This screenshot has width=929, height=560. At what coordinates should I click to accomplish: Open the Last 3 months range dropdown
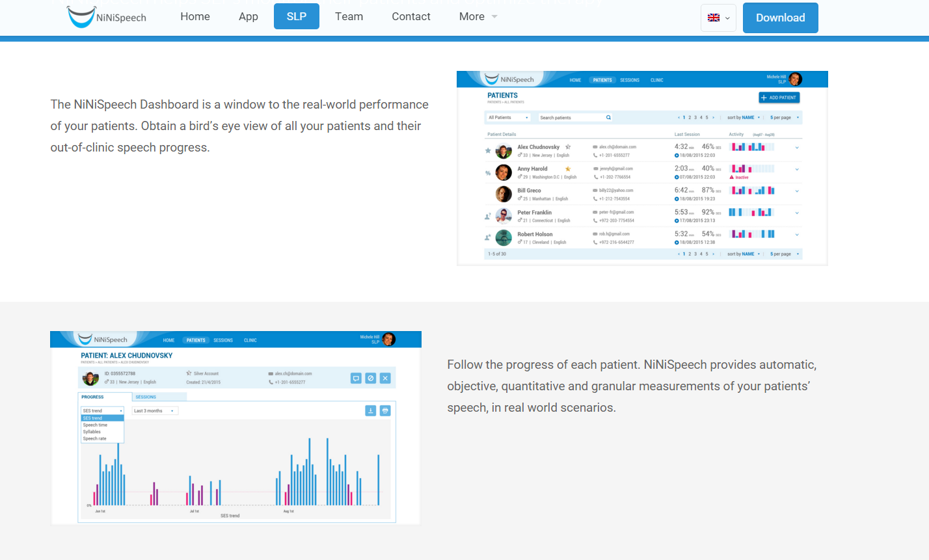point(154,411)
